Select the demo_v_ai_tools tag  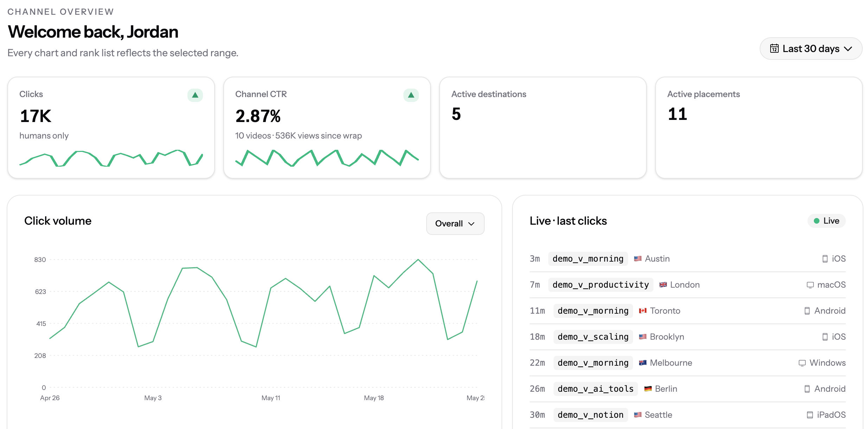pos(595,389)
